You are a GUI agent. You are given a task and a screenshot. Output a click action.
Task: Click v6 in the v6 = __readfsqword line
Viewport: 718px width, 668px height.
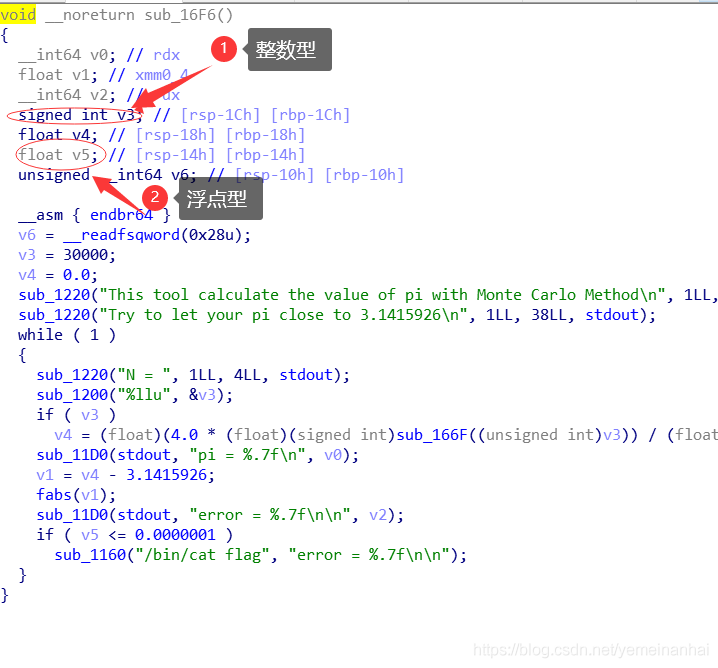point(27,235)
